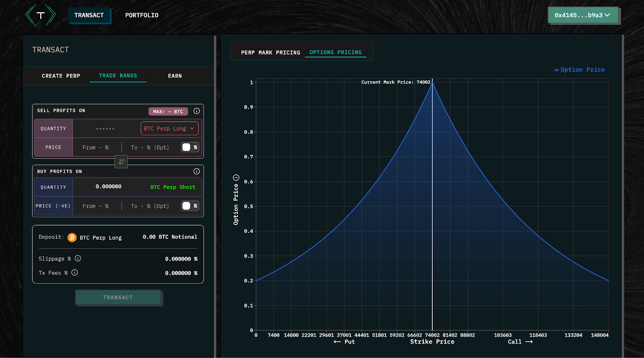Viewport: 644px width, 358px height.
Task: Toggle the Sell price percent switch
Action: [190, 147]
